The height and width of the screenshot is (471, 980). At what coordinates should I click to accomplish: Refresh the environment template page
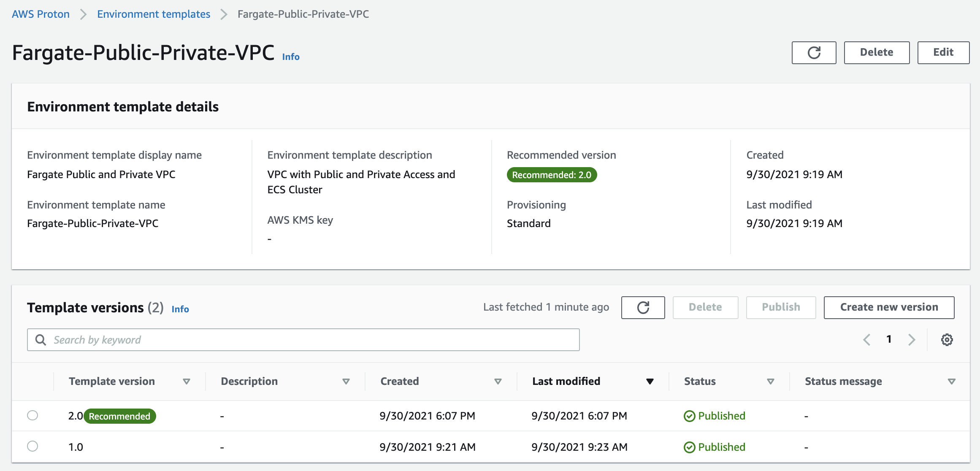[814, 53]
